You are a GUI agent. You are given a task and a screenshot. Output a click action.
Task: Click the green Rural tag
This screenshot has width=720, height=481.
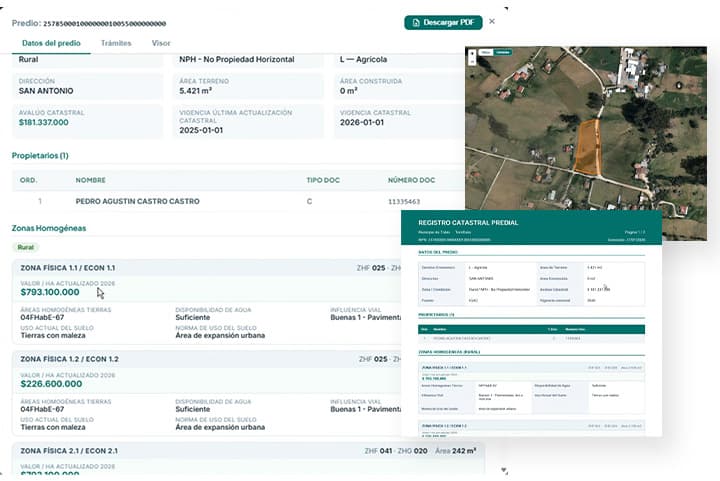point(26,247)
